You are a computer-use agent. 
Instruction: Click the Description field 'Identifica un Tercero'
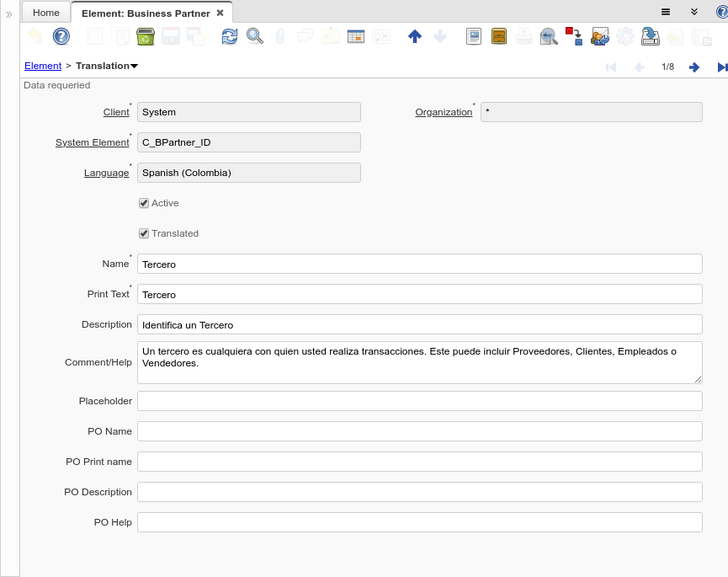point(420,324)
